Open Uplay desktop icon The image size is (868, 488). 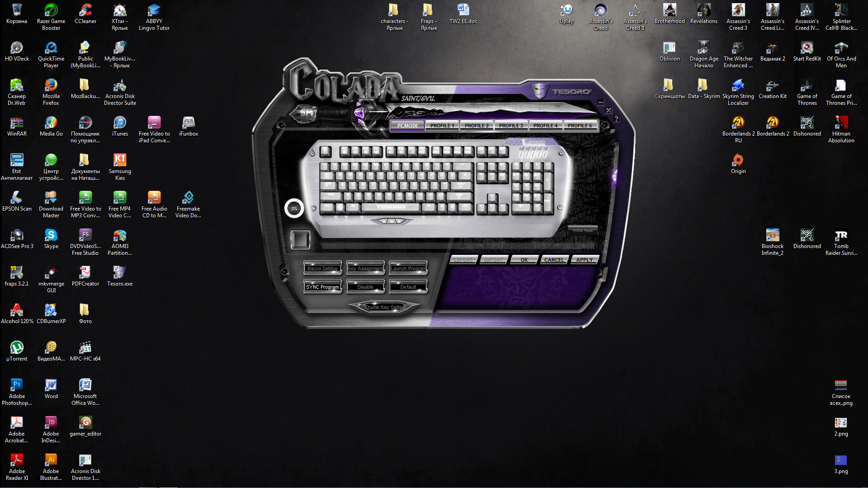point(566,14)
